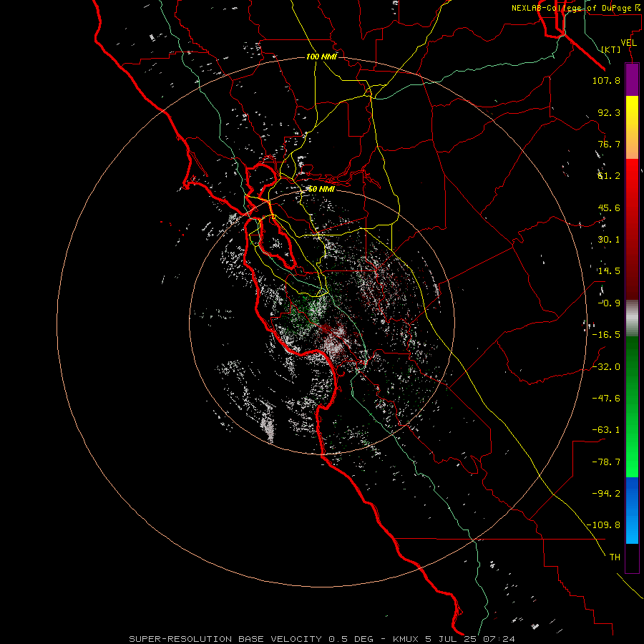Viewport: 644px width, 644px height.
Task: Select the 76.7 velocity scale value
Action: click(x=609, y=144)
